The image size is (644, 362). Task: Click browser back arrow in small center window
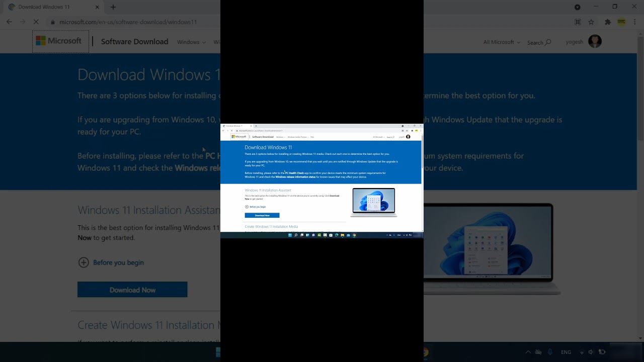[223, 130]
